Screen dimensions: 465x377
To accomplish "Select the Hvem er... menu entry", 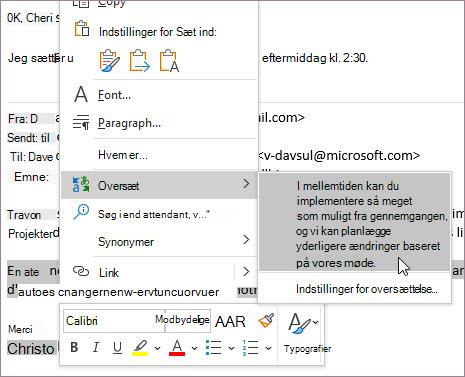I will coord(159,155).
